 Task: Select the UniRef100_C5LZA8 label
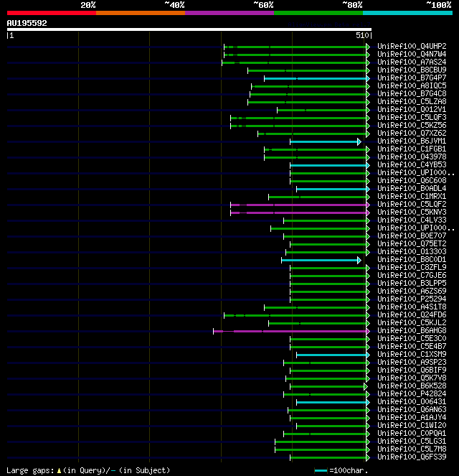coord(412,101)
